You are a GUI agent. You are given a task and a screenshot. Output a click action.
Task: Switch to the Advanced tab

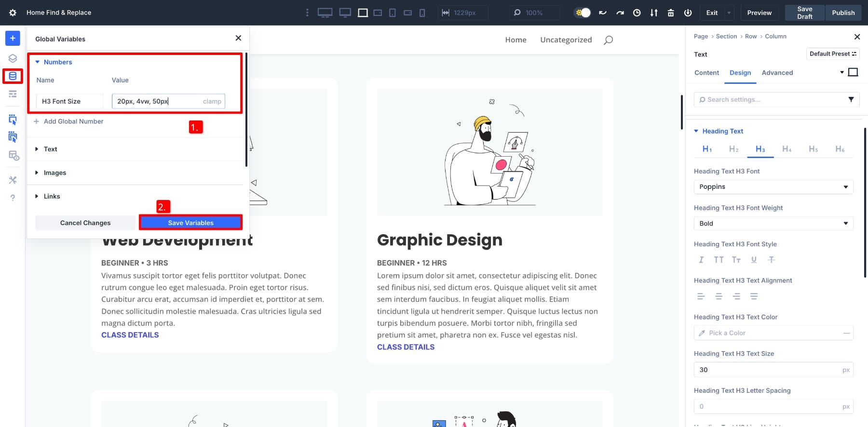coord(777,73)
